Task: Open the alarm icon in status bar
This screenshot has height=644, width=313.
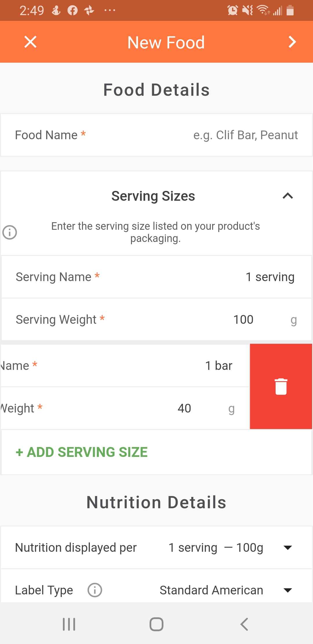Action: point(232,10)
